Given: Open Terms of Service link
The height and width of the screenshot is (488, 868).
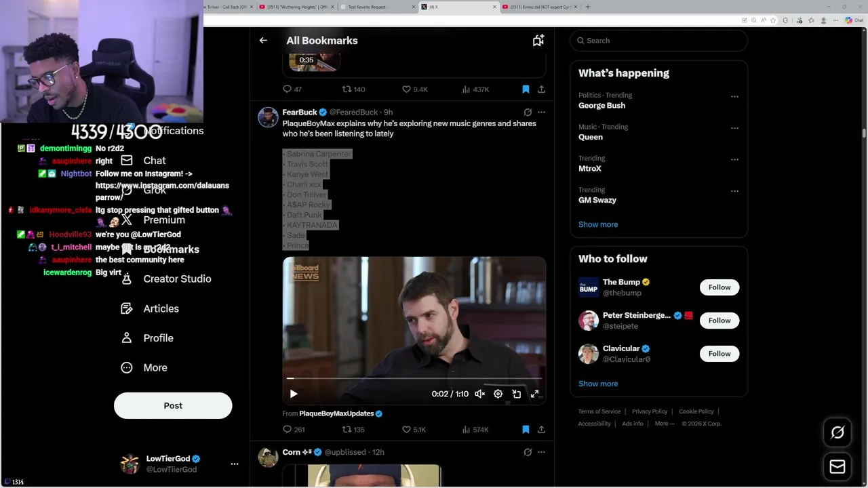Looking at the screenshot, I should pyautogui.click(x=599, y=412).
